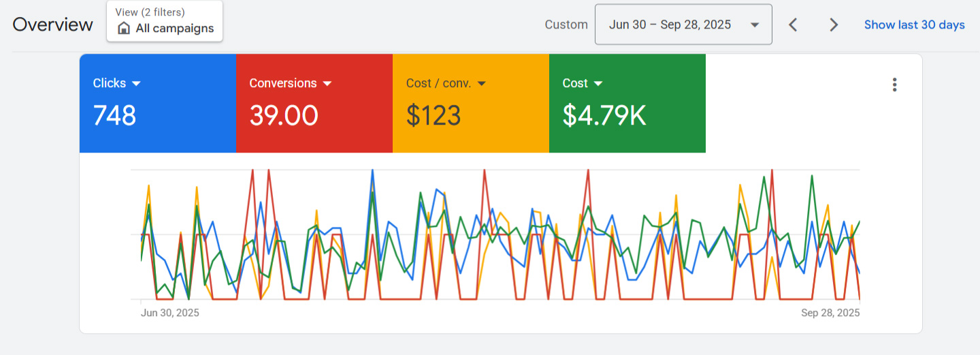The height and width of the screenshot is (355, 980).
Task: Expand the arrow next to Cost / conv.
Action: point(482,83)
